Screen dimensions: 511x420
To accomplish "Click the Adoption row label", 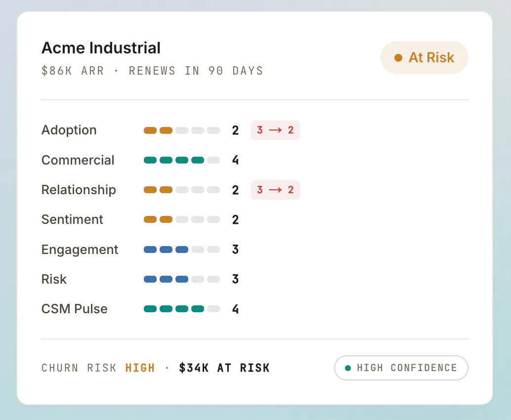I will point(69,130).
